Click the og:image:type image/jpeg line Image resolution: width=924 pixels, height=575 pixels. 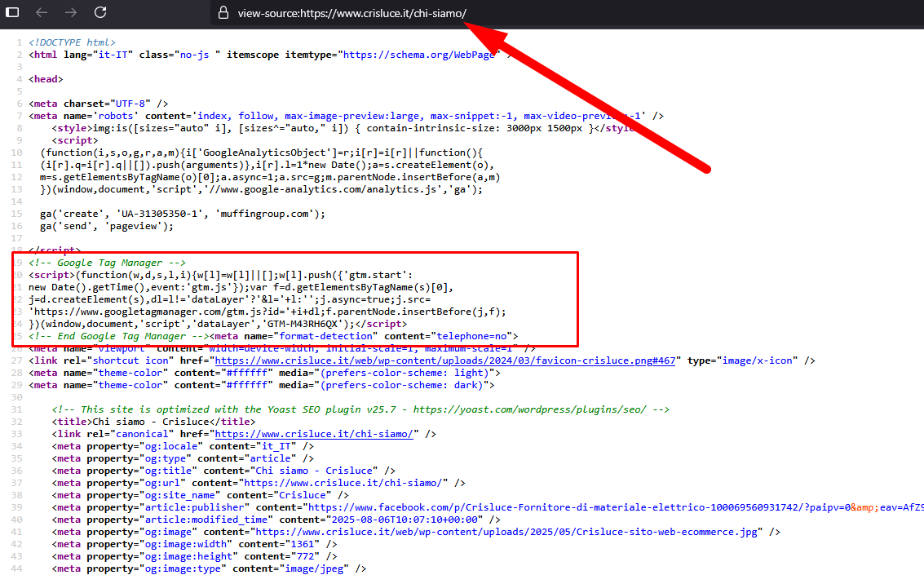click(210, 568)
